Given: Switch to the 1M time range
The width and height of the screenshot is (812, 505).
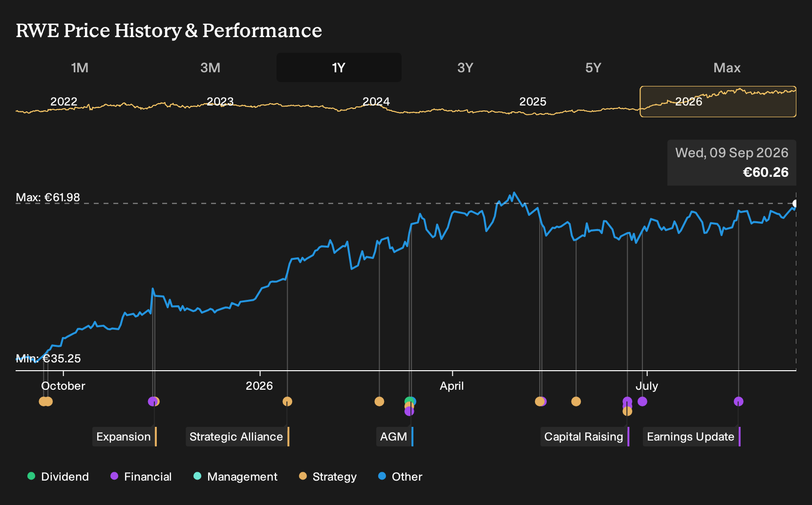Looking at the screenshot, I should coord(80,67).
